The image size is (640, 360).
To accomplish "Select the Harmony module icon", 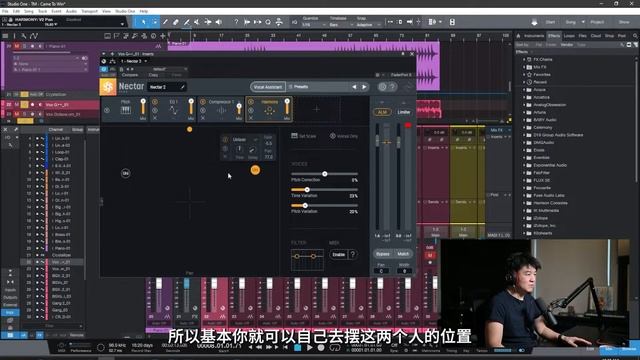I will (x=269, y=110).
